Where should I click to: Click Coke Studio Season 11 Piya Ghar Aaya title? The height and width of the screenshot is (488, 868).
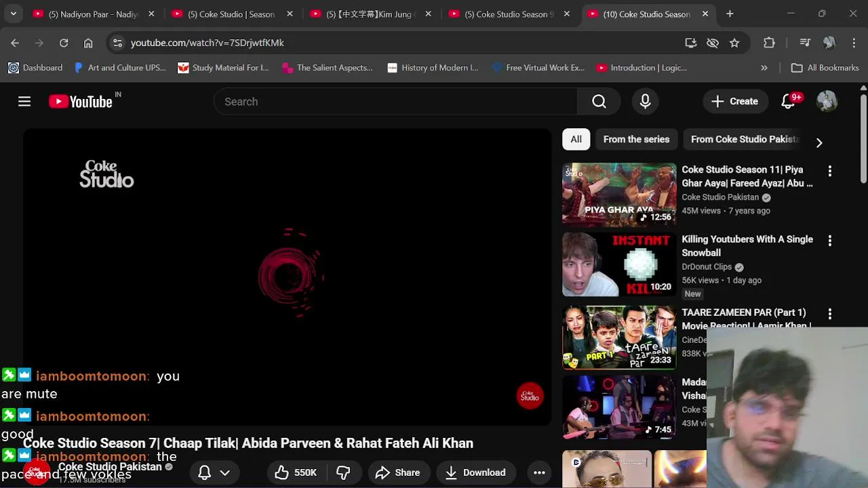(747, 176)
